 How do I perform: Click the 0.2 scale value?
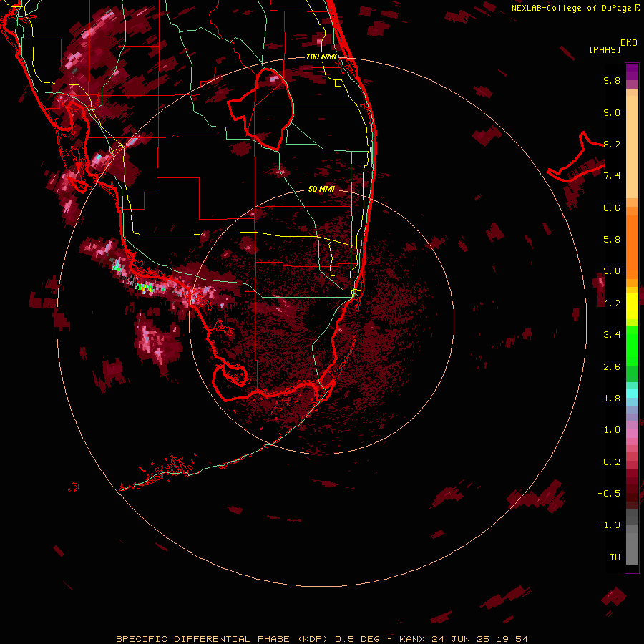tap(612, 462)
